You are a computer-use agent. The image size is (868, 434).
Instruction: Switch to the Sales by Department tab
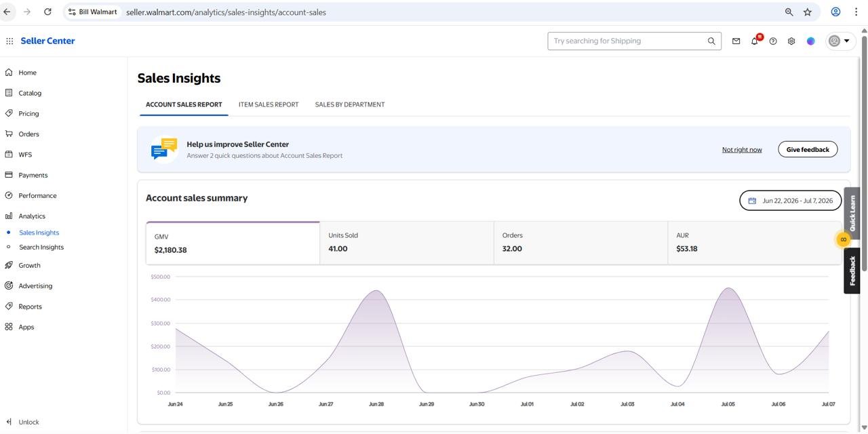click(350, 104)
